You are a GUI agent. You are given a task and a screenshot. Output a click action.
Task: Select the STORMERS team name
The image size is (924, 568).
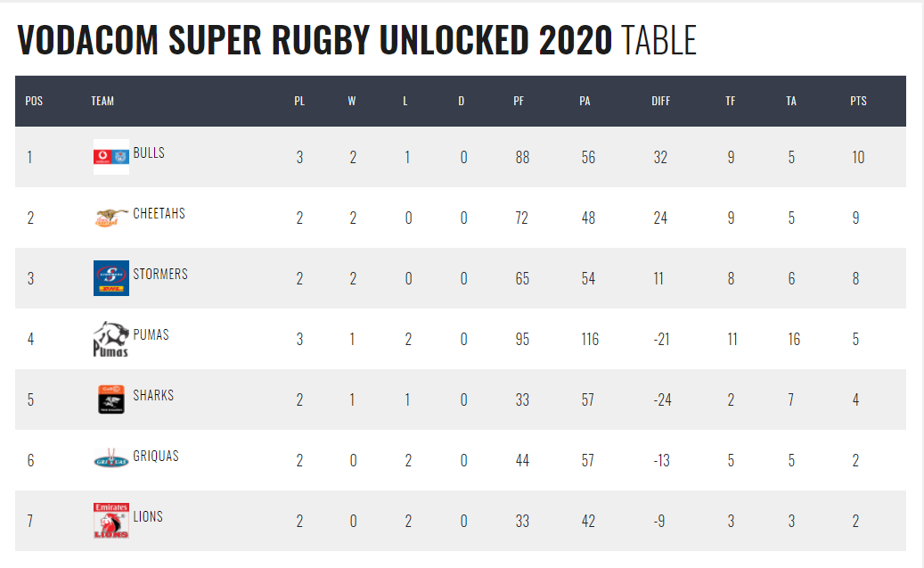pos(160,275)
